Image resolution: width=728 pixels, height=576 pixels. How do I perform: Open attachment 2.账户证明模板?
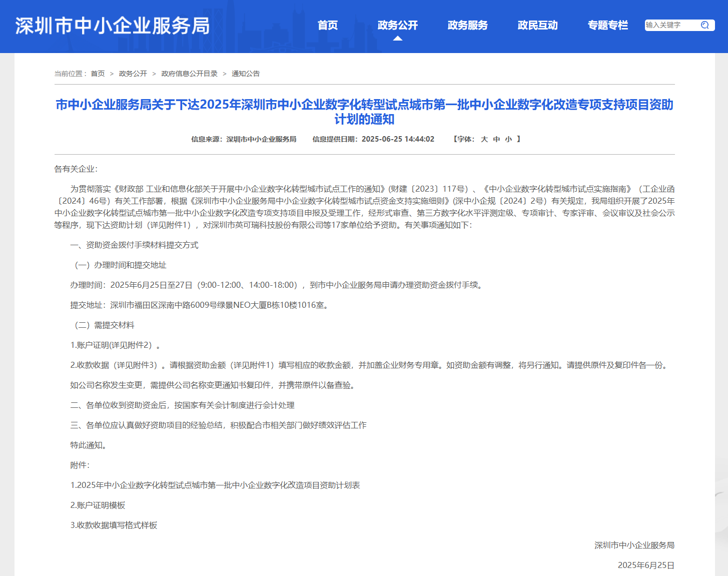point(98,505)
